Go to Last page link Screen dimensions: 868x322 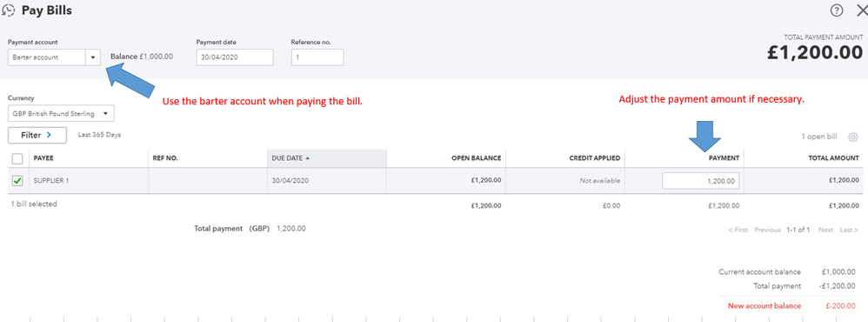[x=849, y=230]
